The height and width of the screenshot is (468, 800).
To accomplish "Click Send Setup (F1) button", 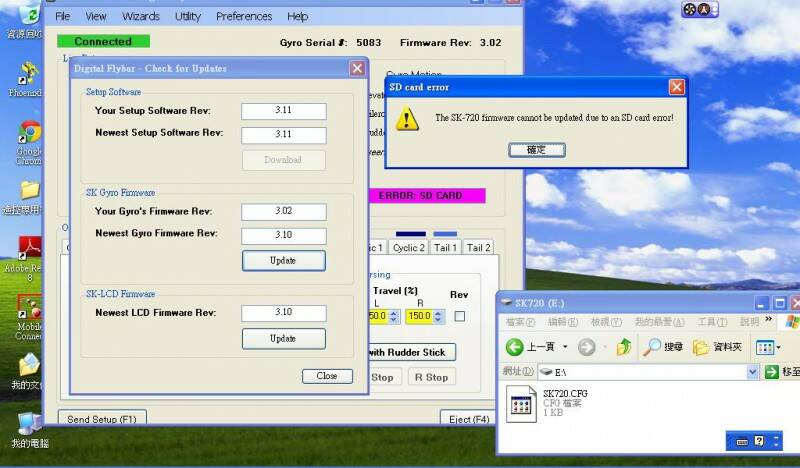I will [102, 419].
